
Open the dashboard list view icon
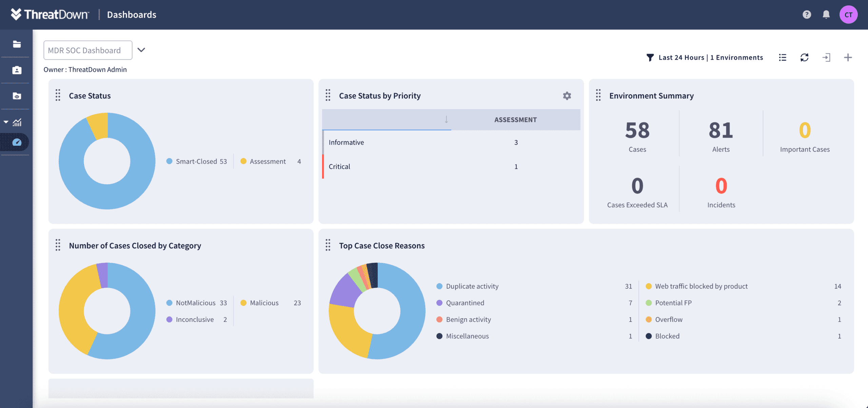(783, 57)
